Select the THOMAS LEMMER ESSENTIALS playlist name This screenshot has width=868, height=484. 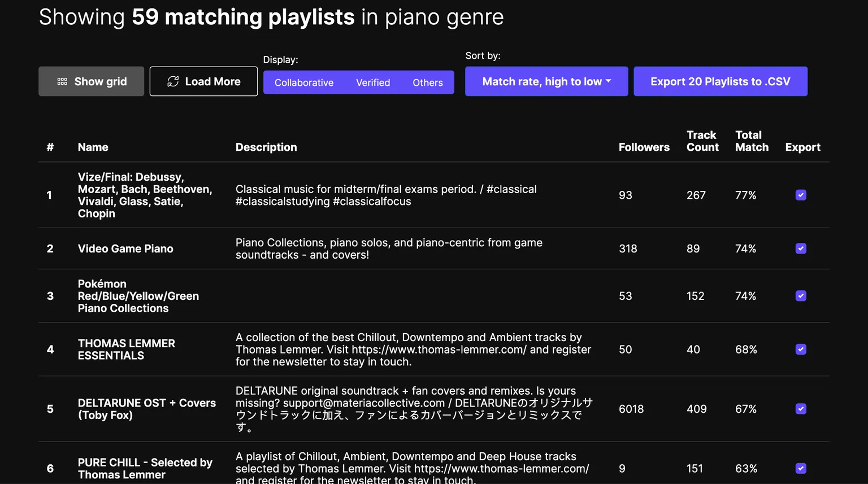tap(126, 350)
